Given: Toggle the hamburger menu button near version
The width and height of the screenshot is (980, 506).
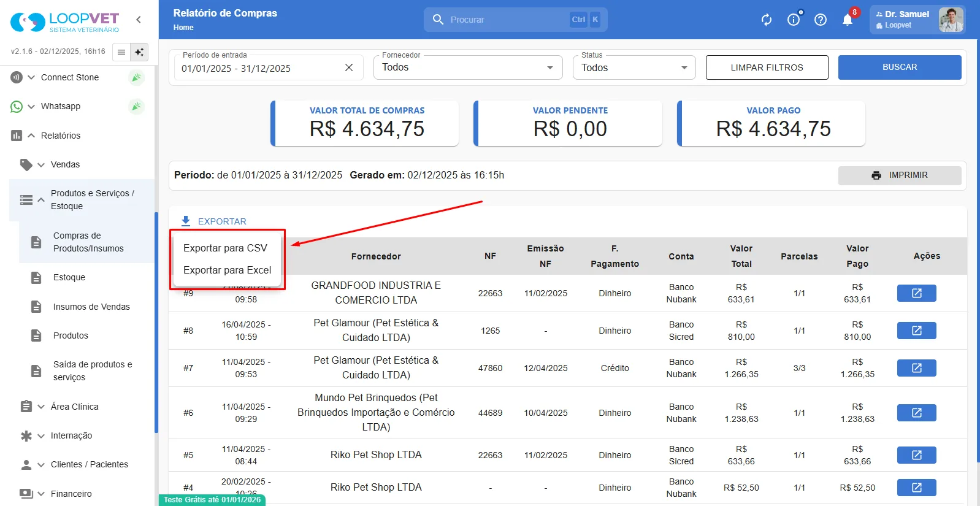Looking at the screenshot, I should click(x=121, y=52).
